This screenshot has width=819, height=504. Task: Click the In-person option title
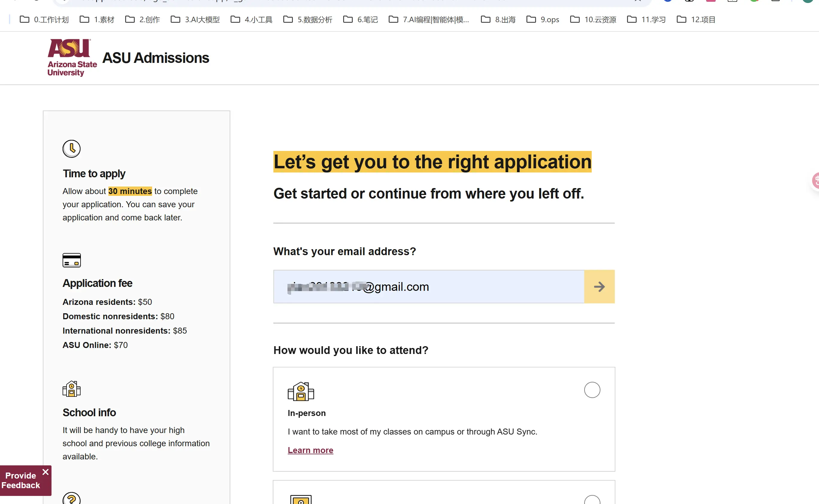tap(307, 413)
